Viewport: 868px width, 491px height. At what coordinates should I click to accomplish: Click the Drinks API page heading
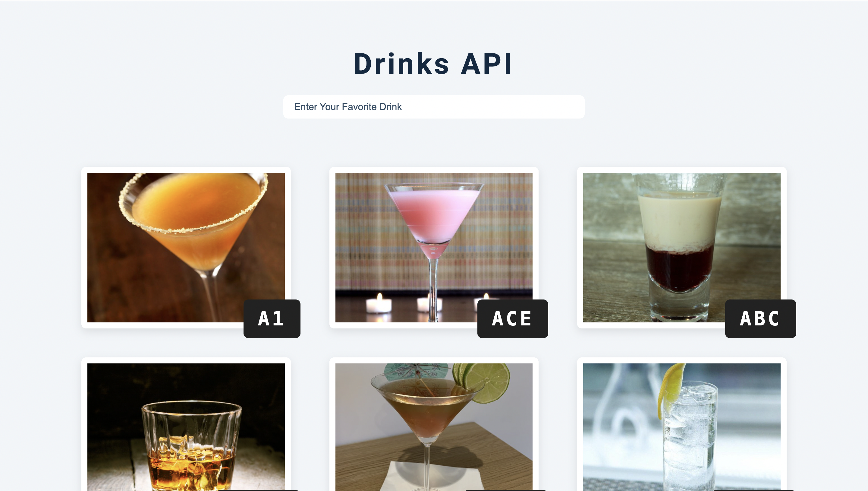(433, 64)
